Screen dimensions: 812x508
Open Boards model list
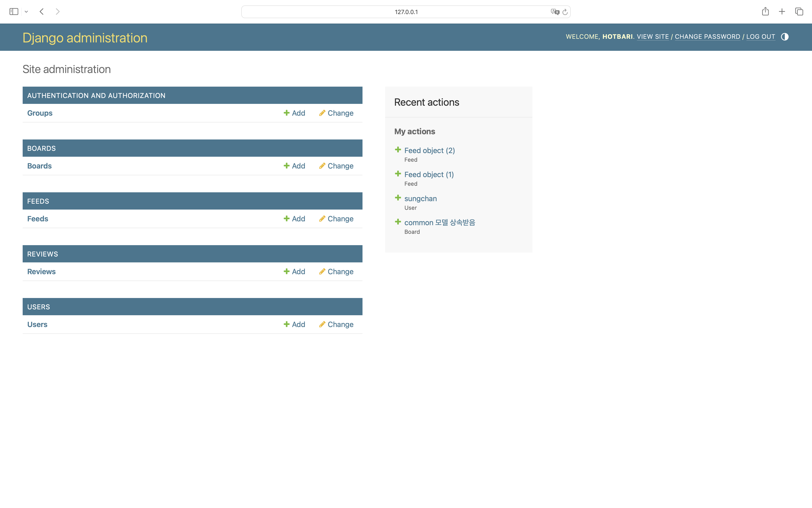coord(39,166)
